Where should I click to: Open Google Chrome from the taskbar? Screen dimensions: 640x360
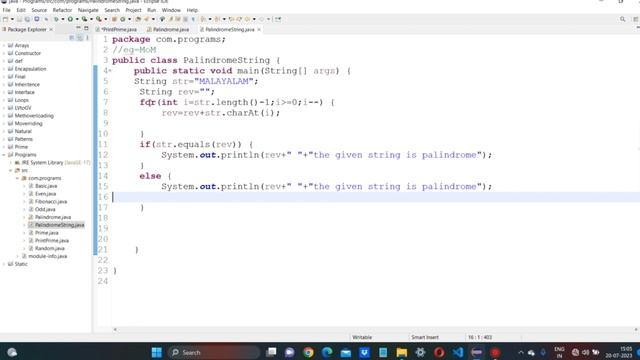tap(308, 352)
